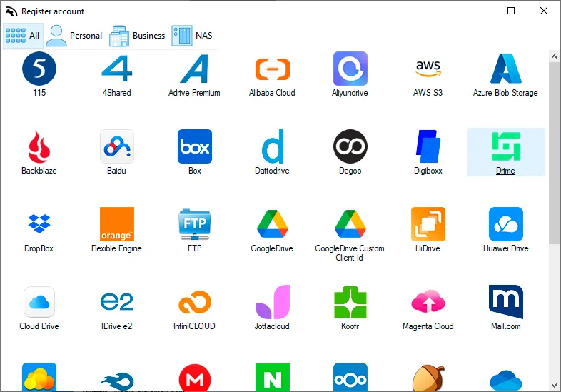561x392 pixels.
Task: Select the AWS S3 icon
Action: (x=428, y=69)
